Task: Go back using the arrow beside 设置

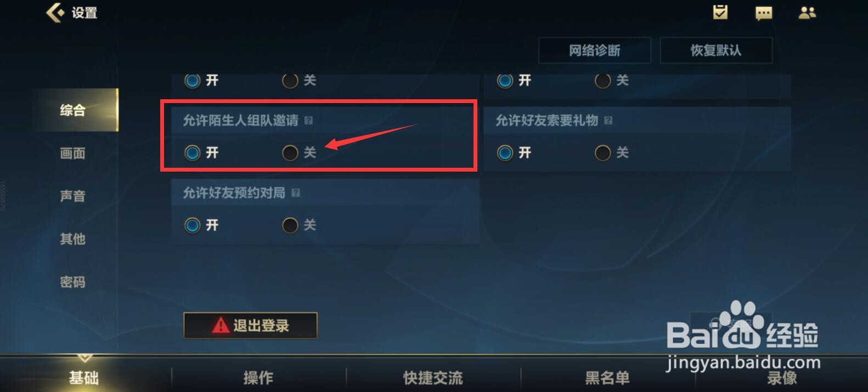Action: click(x=55, y=12)
